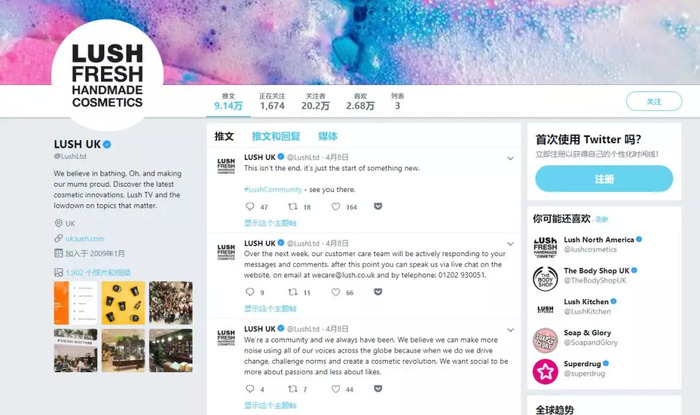The width and height of the screenshot is (700, 415).
Task: Open the #LushCommunity hashtag link
Action: click(x=273, y=189)
